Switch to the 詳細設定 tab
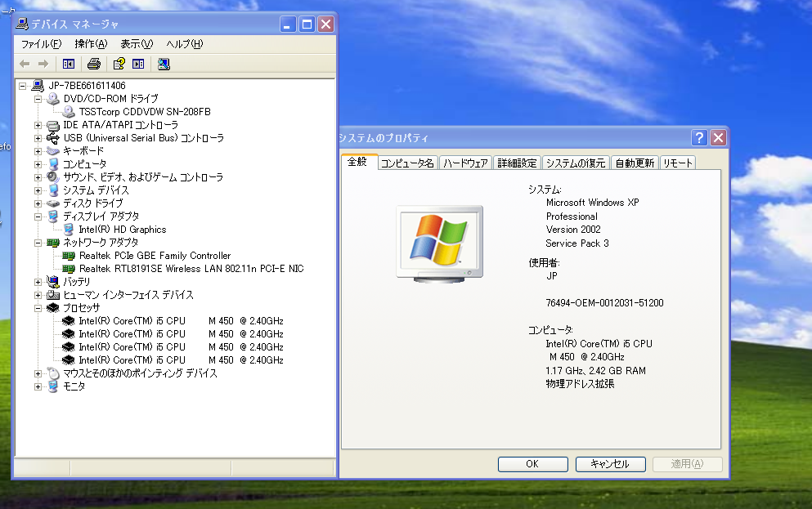812x509 pixels. [517, 163]
